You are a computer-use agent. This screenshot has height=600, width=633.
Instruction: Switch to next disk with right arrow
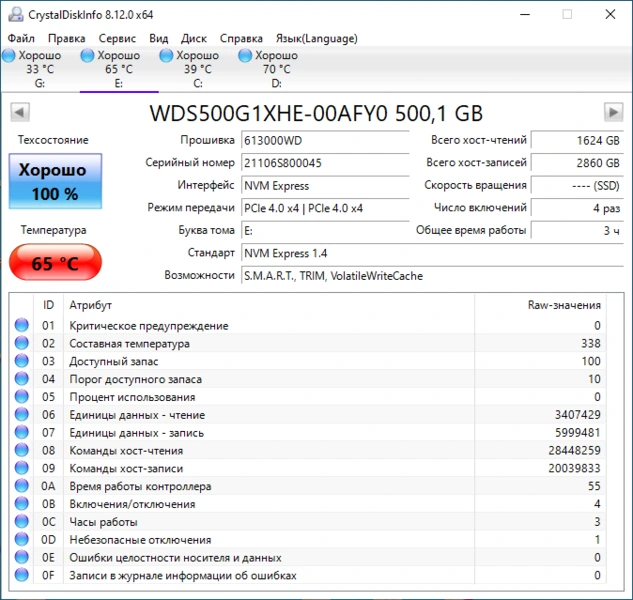(x=613, y=112)
